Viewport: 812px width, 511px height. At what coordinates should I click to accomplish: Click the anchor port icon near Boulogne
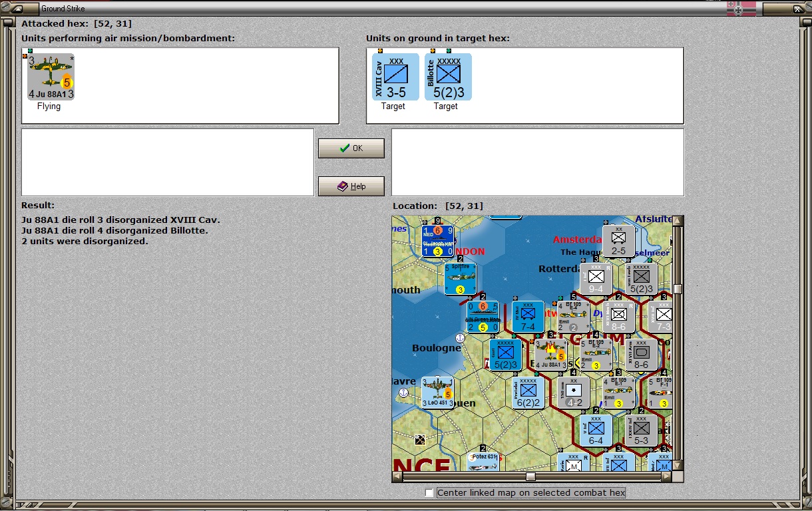(459, 338)
